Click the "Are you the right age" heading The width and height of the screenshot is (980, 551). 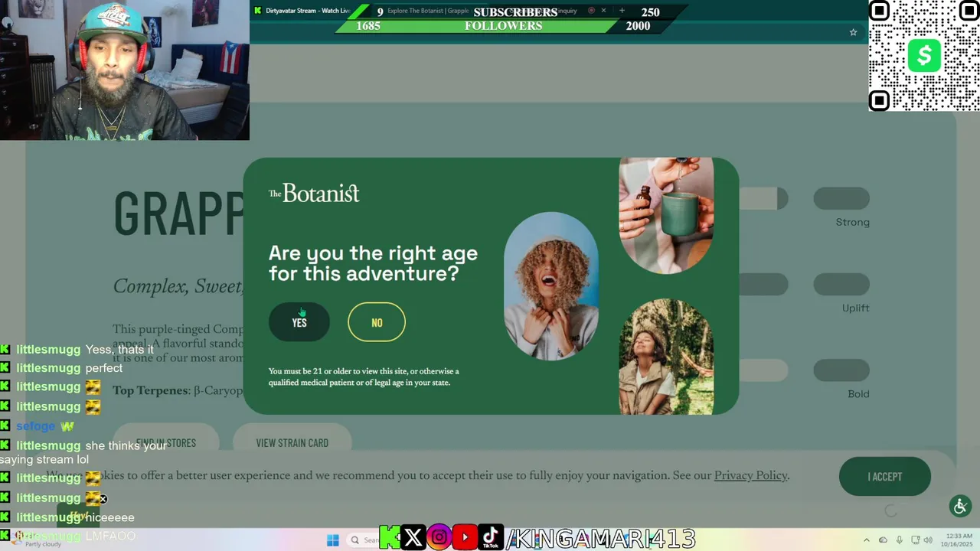pos(373,263)
